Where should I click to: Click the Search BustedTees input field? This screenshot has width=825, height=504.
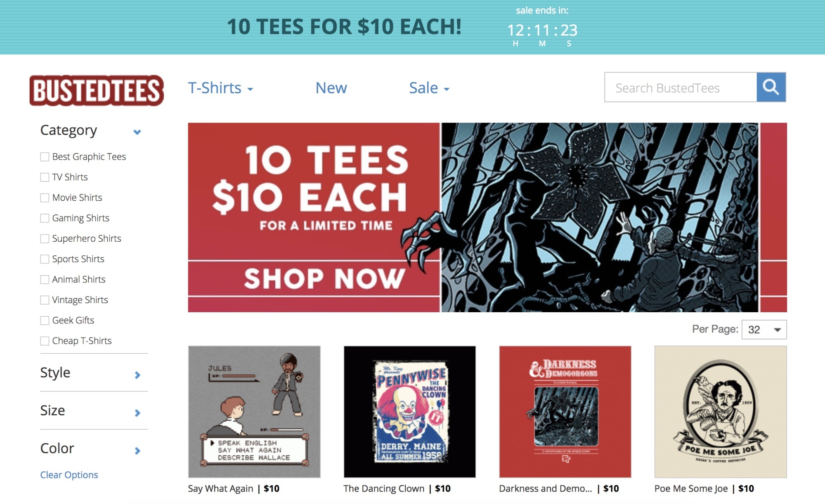(x=681, y=87)
